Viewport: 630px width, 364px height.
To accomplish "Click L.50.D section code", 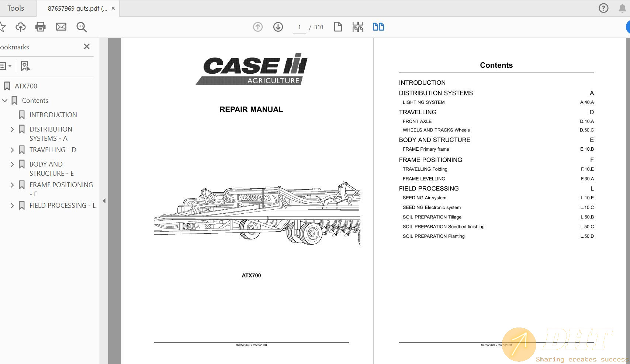I will click(x=587, y=236).
